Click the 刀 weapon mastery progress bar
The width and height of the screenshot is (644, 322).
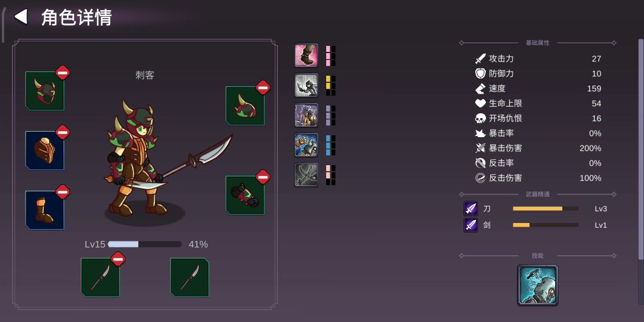coord(546,209)
